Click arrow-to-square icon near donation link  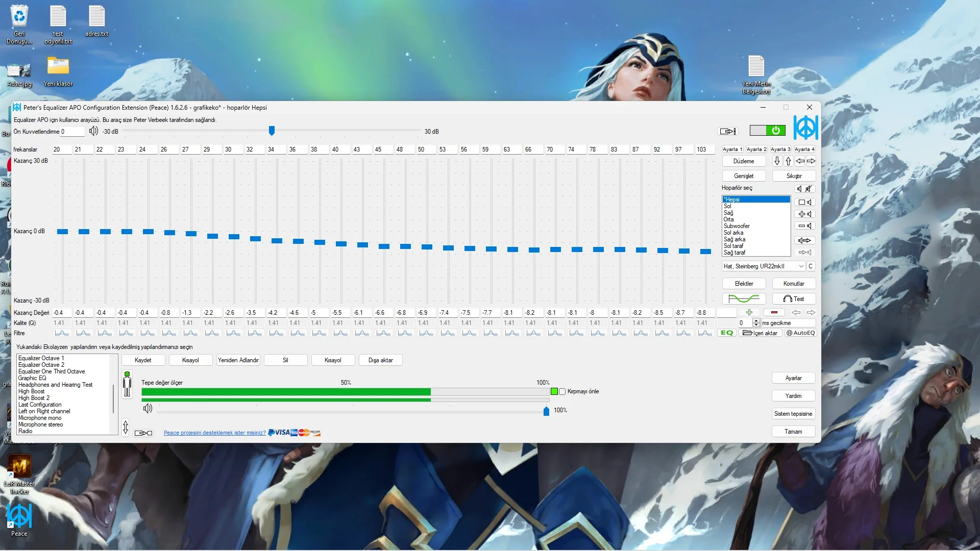(143, 433)
